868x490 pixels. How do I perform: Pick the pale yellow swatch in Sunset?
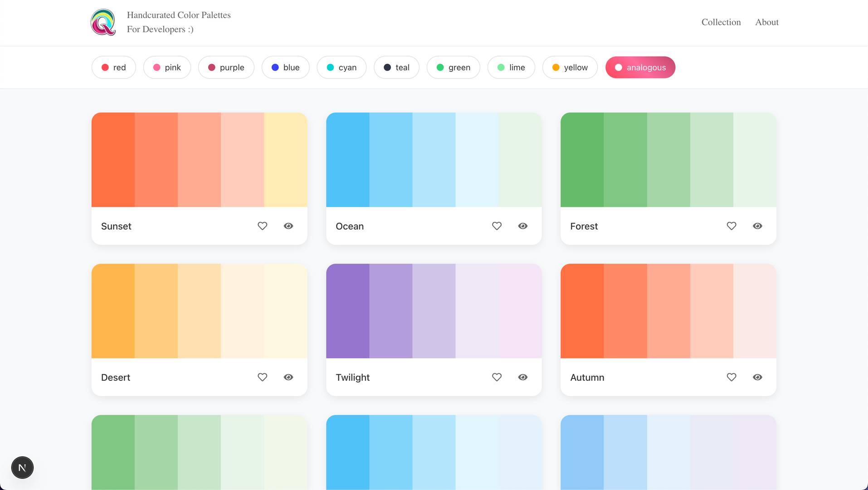tap(286, 160)
